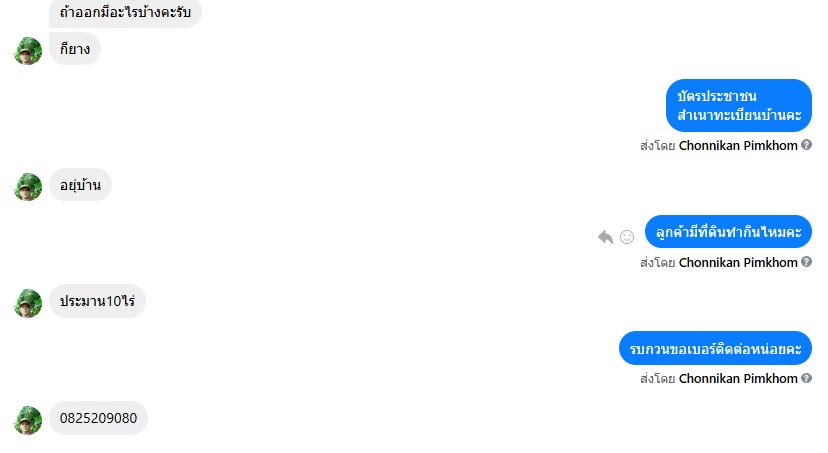
Task: Select Chonnikan Pimkhom name under the phone number request
Action: tap(738, 379)
